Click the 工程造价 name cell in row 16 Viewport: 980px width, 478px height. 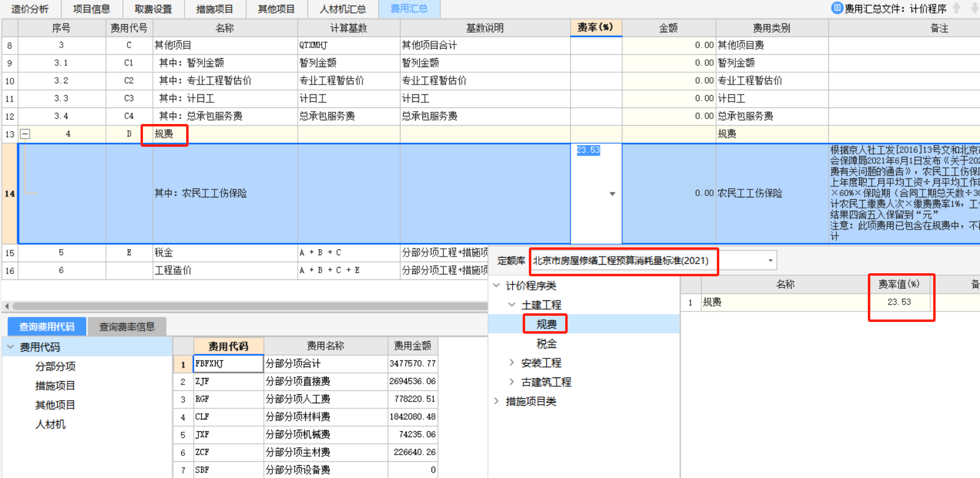tap(226, 270)
